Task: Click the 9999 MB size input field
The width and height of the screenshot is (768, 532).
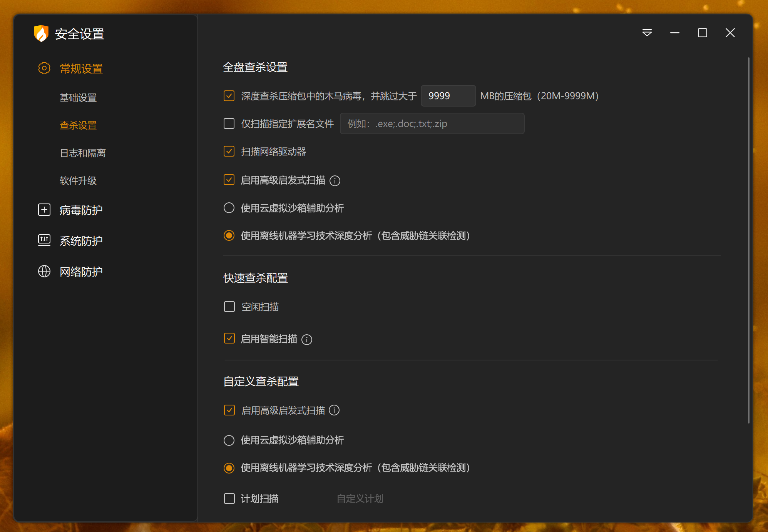Action: 448,96
